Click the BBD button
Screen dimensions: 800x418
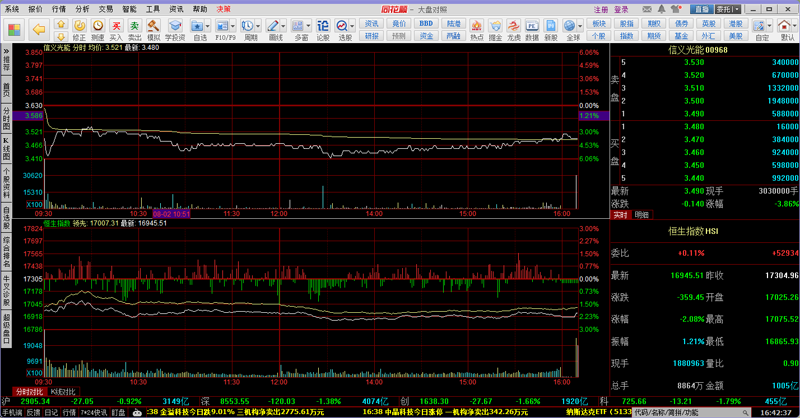click(426, 23)
